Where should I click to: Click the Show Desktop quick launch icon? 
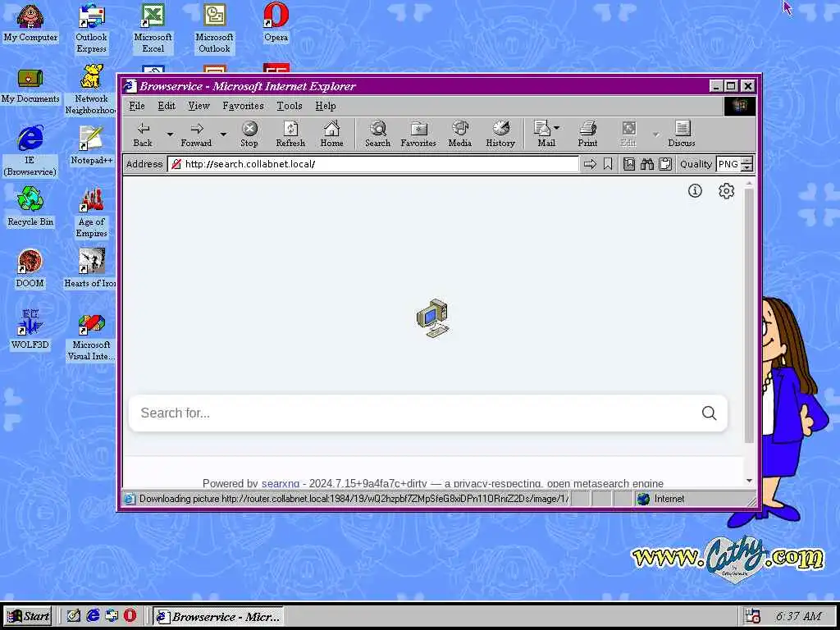(x=74, y=616)
